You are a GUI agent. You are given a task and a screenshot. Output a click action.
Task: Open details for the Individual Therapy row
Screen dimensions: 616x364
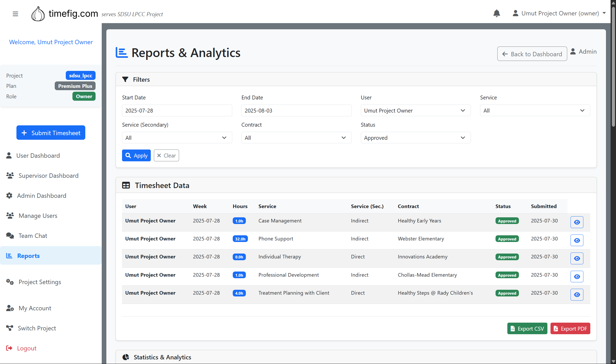tap(577, 258)
